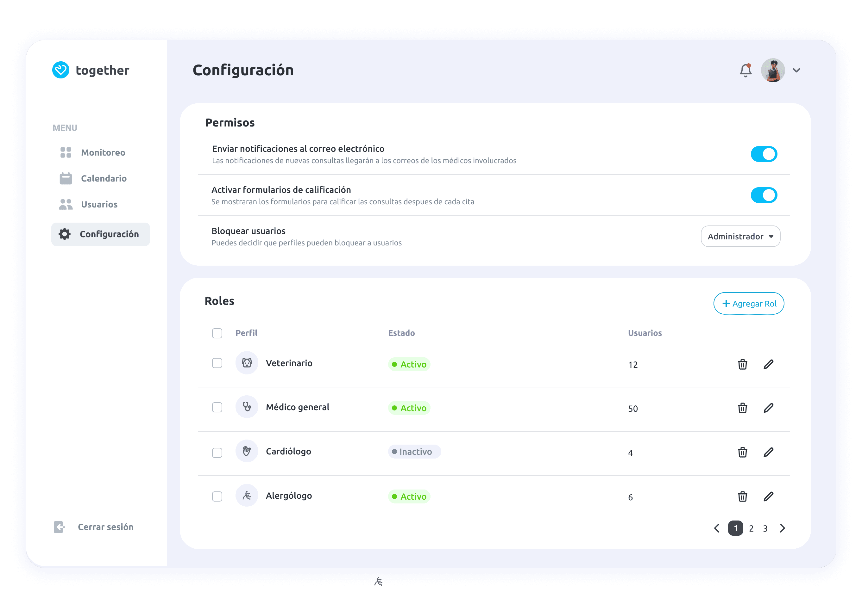This screenshot has width=868, height=604.
Task: Select all roles with header checkbox
Action: [217, 333]
